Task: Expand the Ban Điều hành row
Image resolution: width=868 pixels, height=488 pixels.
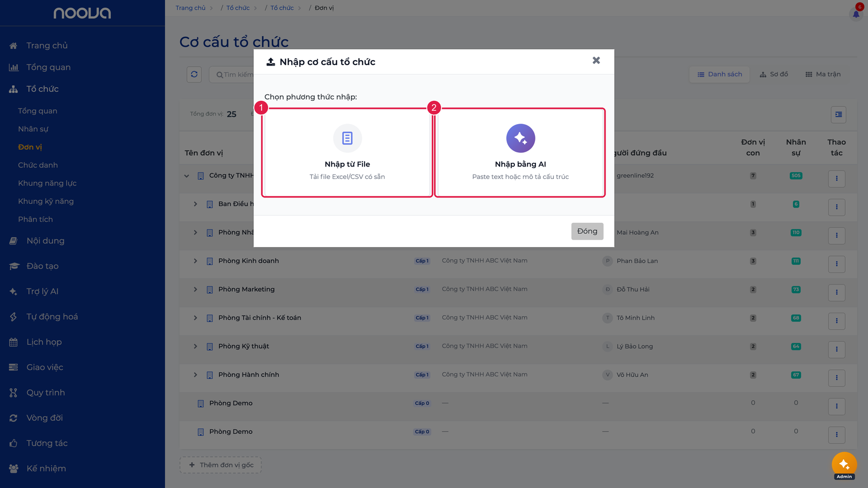Action: [x=195, y=204]
